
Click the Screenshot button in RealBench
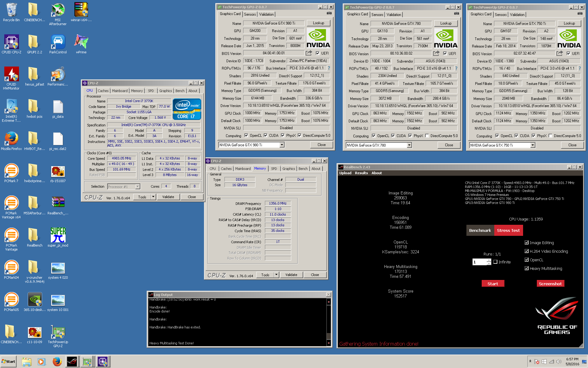pyautogui.click(x=550, y=284)
